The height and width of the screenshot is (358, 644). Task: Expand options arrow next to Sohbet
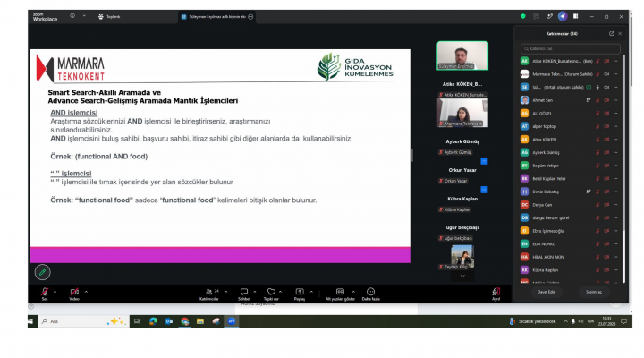point(255,292)
